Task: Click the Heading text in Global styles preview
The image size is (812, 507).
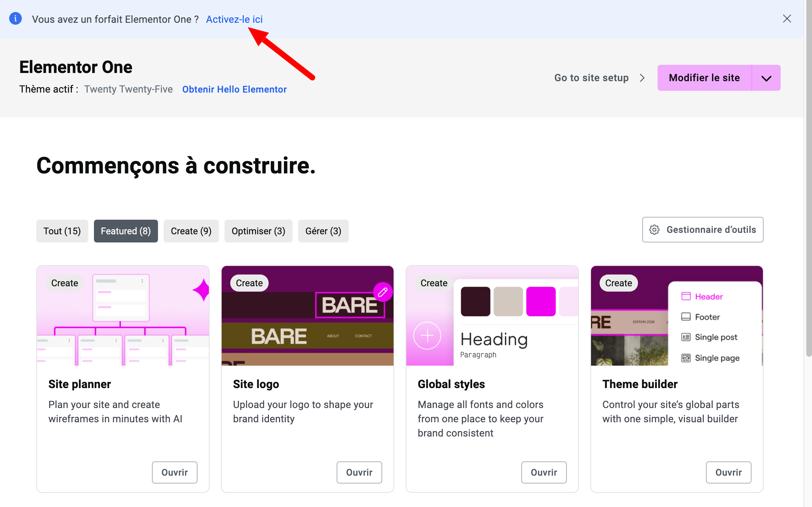Action: pyautogui.click(x=494, y=339)
